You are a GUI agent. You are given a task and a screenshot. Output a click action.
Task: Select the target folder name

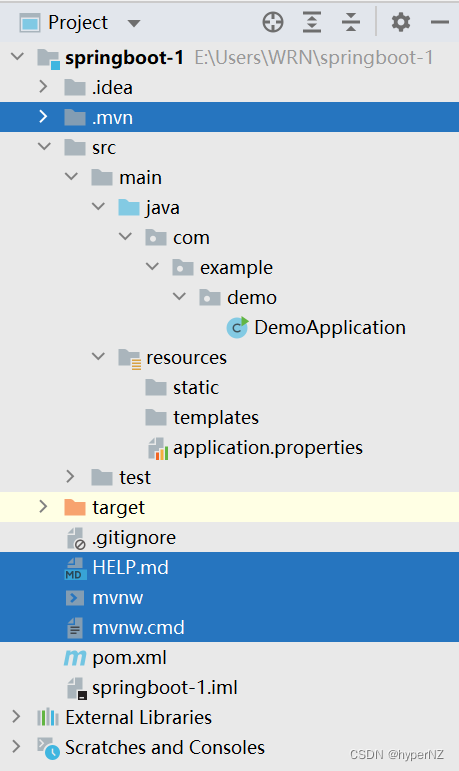coord(119,507)
